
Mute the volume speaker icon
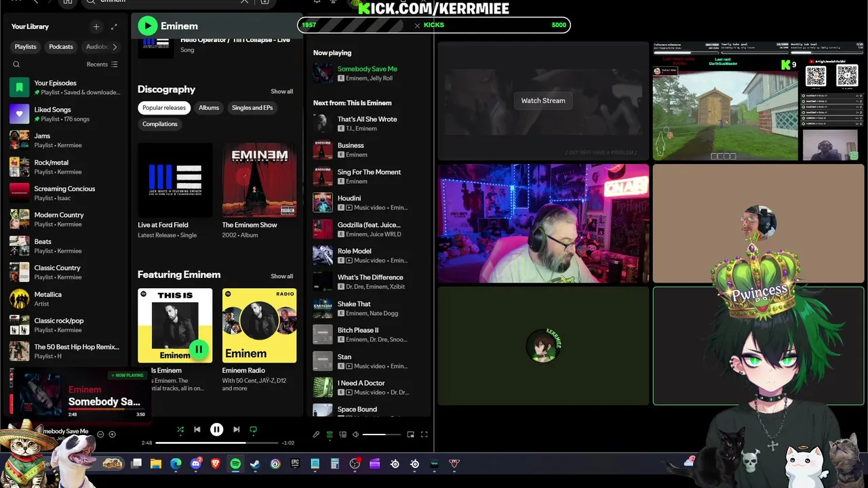pyautogui.click(x=356, y=434)
